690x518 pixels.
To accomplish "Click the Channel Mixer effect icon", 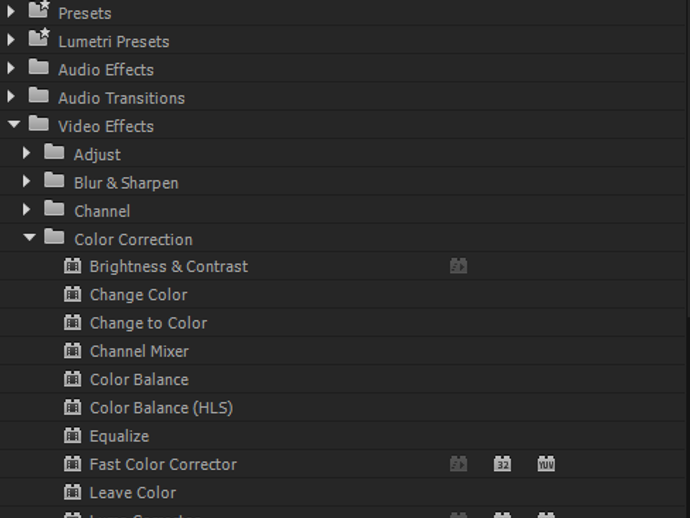I will [x=72, y=351].
